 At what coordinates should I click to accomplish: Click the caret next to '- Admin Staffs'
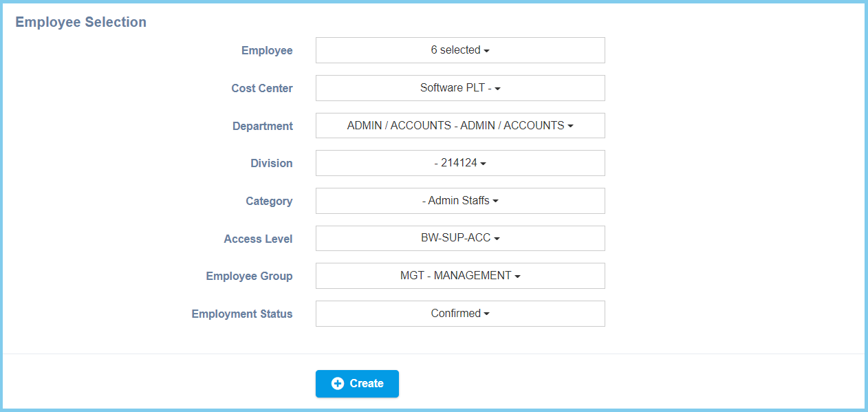[x=496, y=202]
